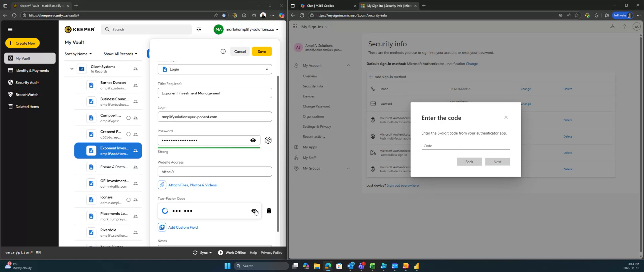The height and width of the screenshot is (272, 644).
Task: Collapse the Client Systems folder
Action: click(x=71, y=69)
